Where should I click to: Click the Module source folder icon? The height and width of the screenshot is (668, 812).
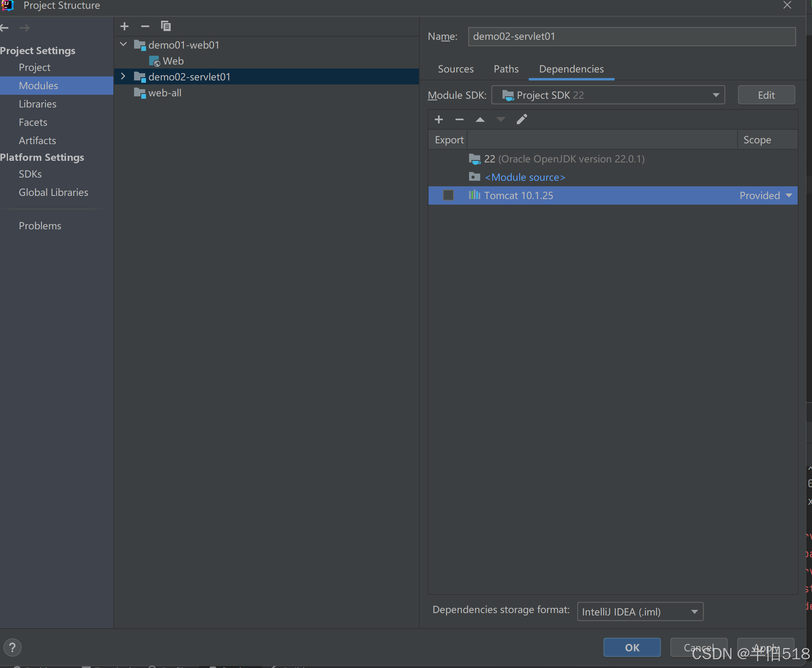pyautogui.click(x=475, y=177)
